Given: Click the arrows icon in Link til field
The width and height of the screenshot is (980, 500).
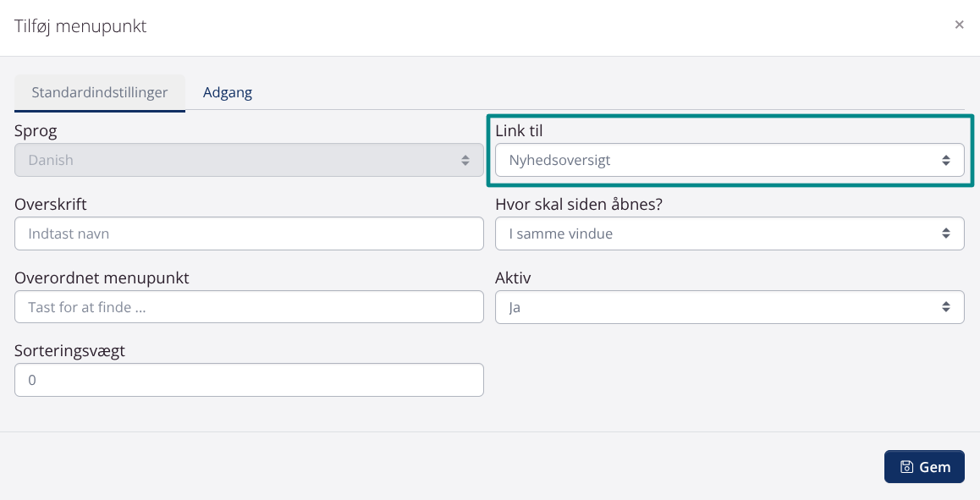Looking at the screenshot, I should pyautogui.click(x=945, y=160).
